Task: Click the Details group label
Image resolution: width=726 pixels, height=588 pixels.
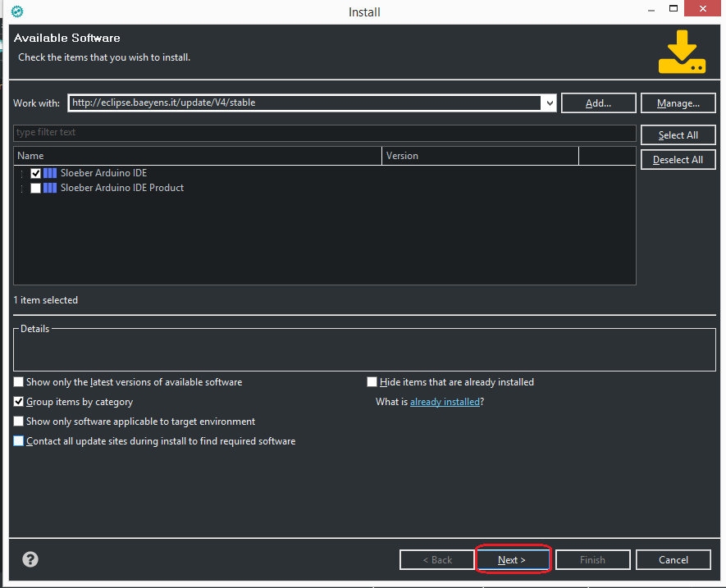Action: (x=34, y=329)
